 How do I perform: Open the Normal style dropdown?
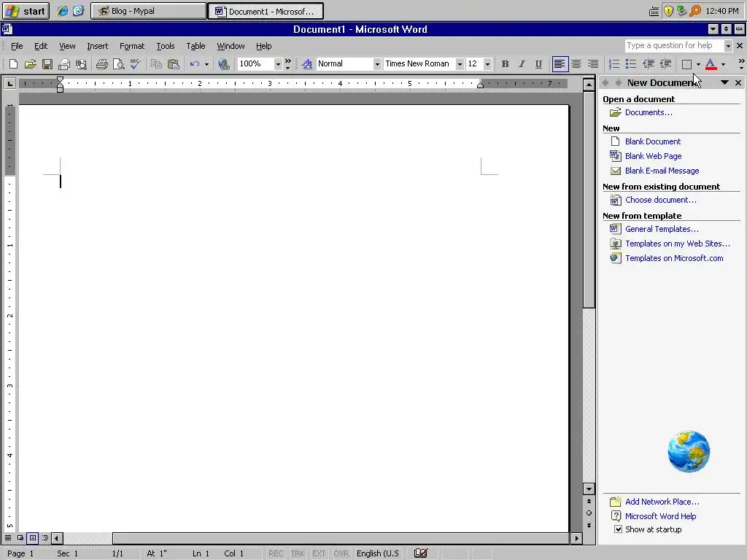(377, 64)
